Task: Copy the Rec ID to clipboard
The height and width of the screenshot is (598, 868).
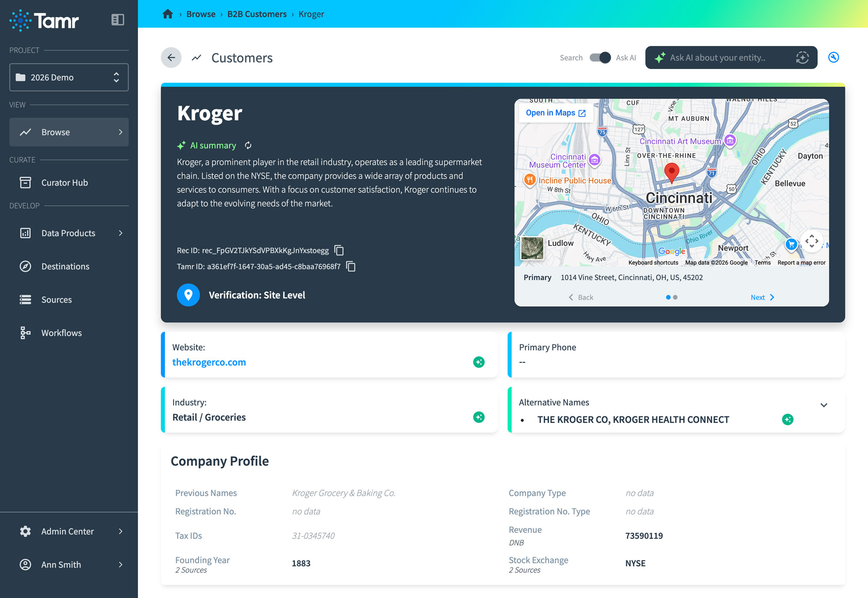Action: (339, 250)
